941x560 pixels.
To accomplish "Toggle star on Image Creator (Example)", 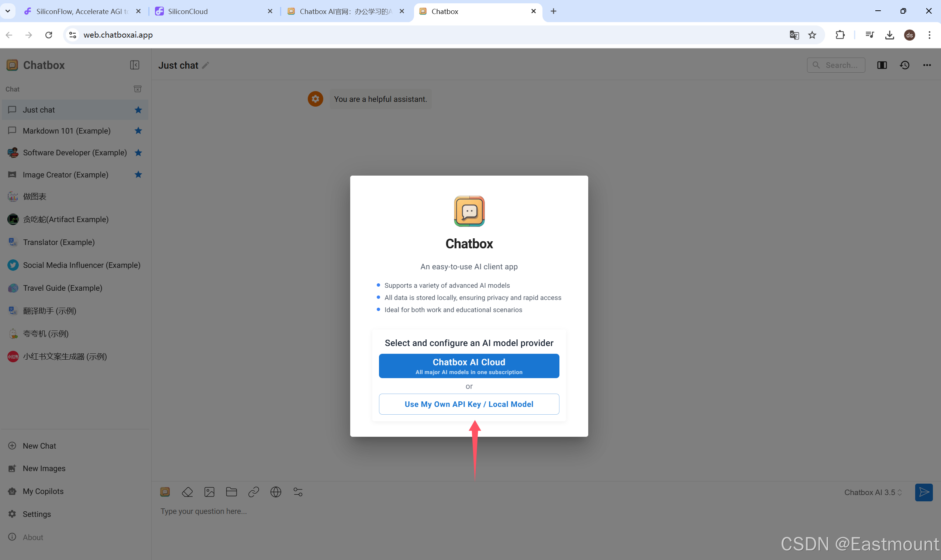I will pyautogui.click(x=138, y=174).
